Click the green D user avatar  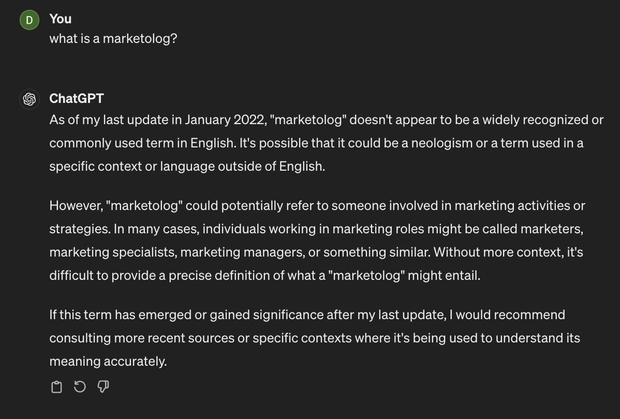coord(29,20)
